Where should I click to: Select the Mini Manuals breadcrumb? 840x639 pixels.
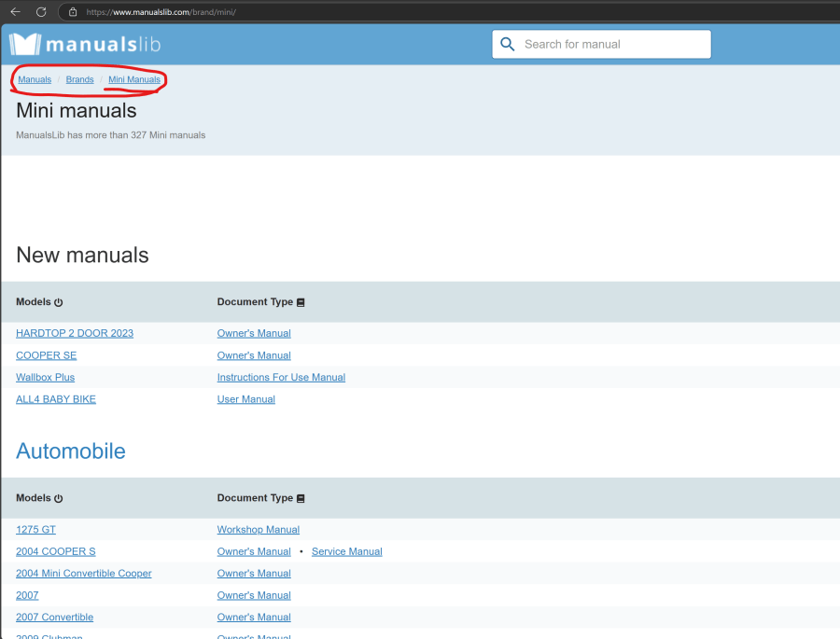tap(134, 80)
